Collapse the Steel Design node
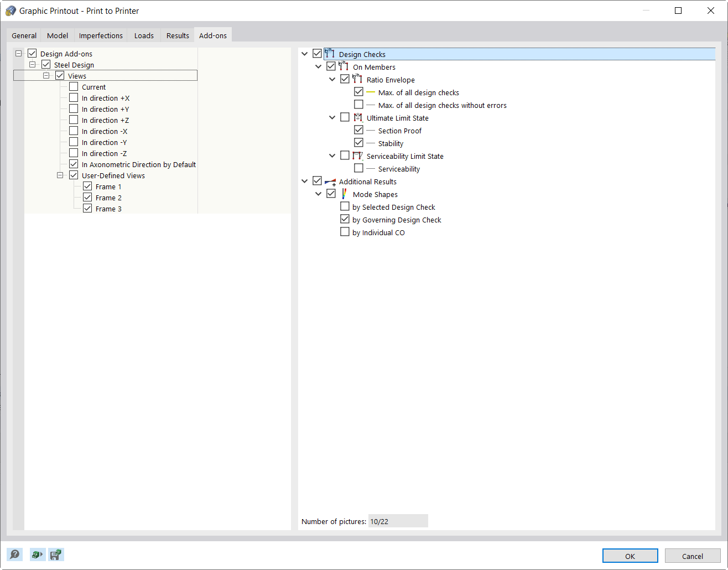 coord(32,64)
